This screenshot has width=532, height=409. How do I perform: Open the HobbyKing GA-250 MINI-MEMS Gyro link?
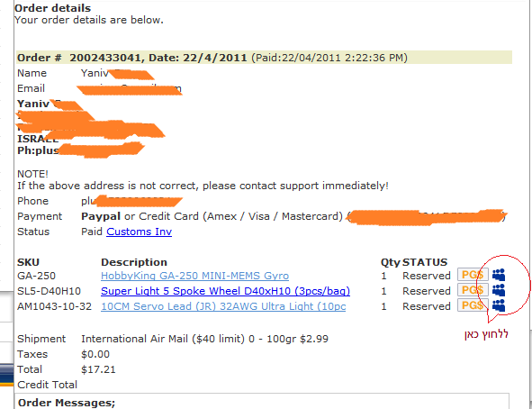[x=194, y=276]
